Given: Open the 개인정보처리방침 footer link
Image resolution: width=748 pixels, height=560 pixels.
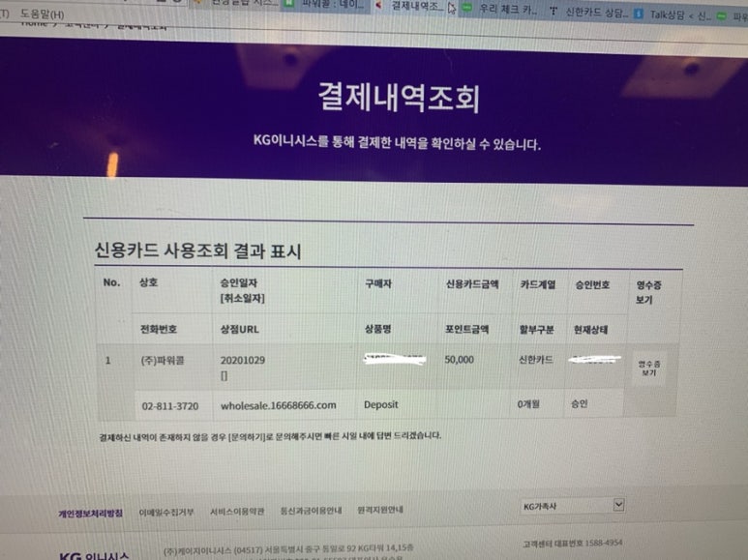Looking at the screenshot, I should coord(91,514).
